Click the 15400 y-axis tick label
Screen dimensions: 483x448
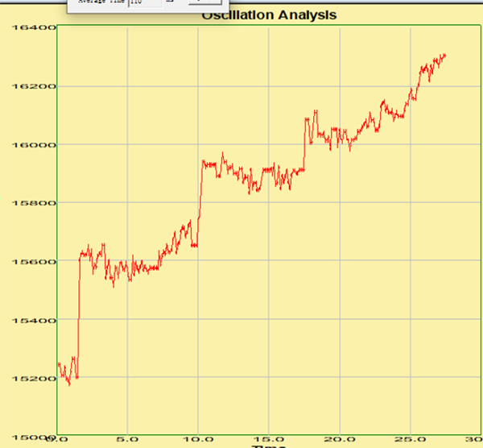point(34,321)
